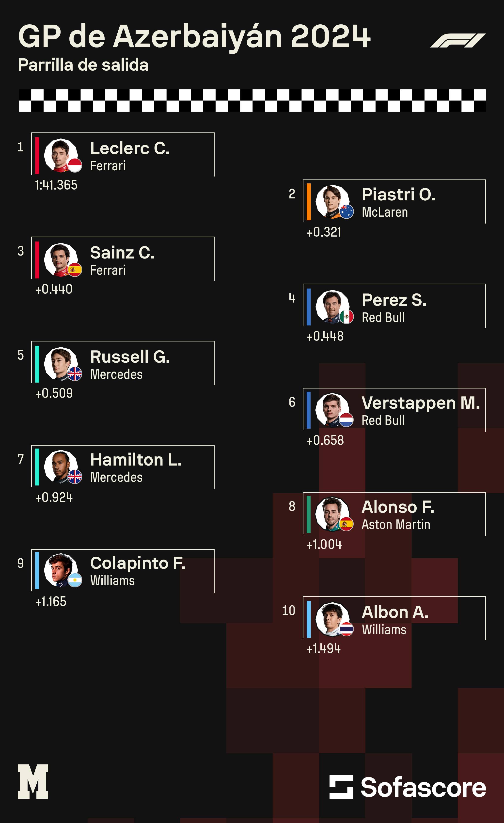Click the Mexican flag beside Perez
This screenshot has width=504, height=823.
point(346,317)
